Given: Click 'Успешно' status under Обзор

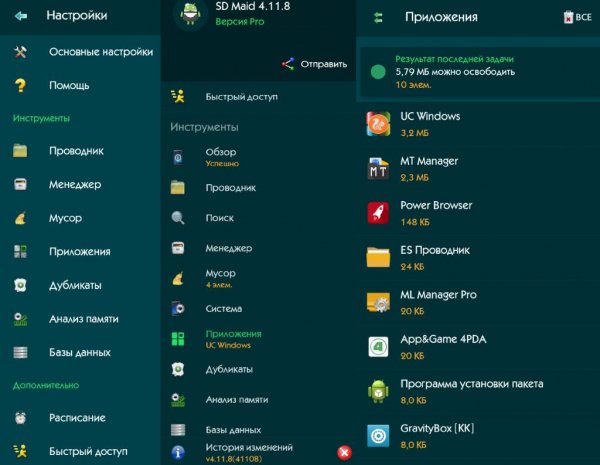Looking at the screenshot, I should tap(222, 163).
